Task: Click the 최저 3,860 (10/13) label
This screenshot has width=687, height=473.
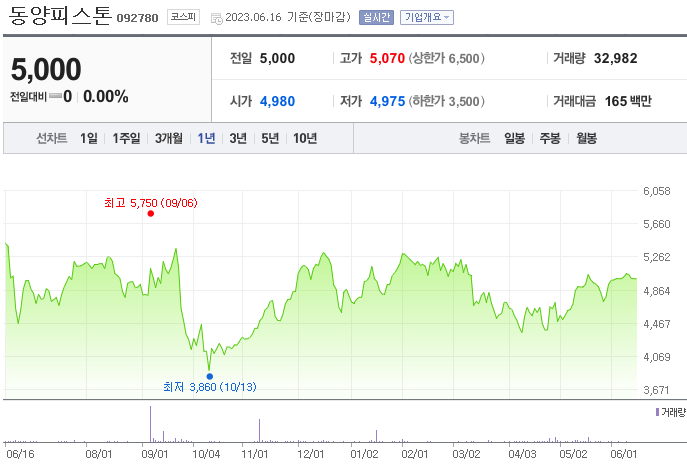Action: click(x=210, y=387)
